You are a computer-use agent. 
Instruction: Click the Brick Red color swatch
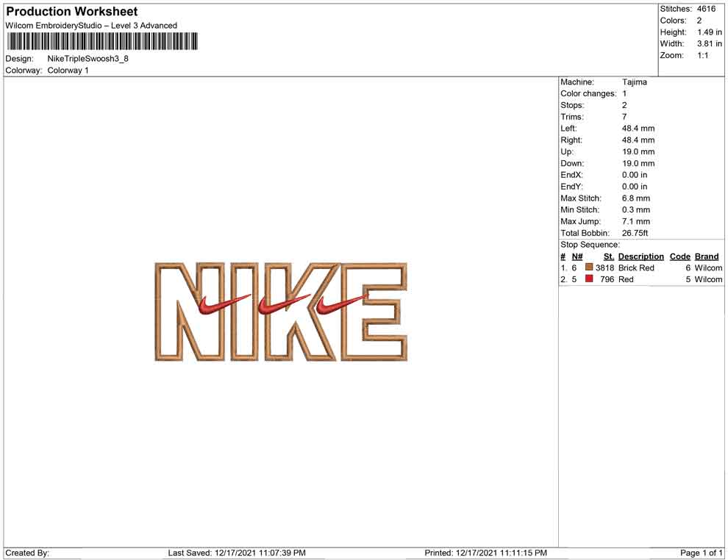point(589,268)
